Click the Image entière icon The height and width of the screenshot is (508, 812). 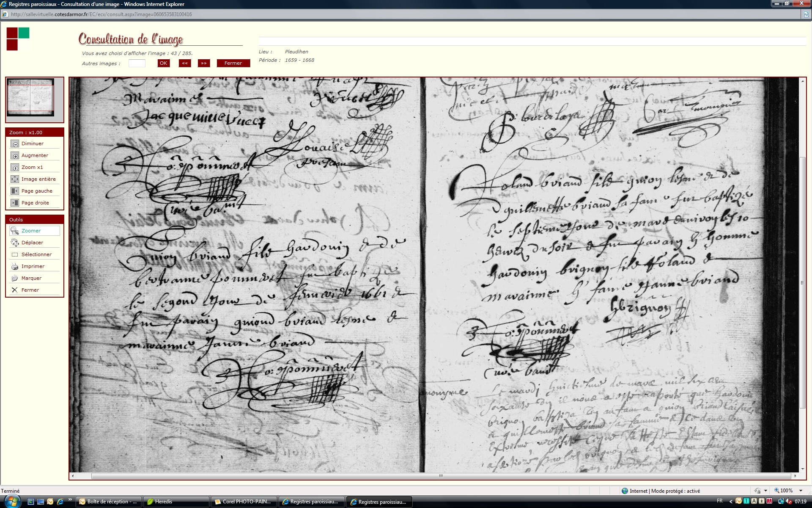tap(15, 179)
